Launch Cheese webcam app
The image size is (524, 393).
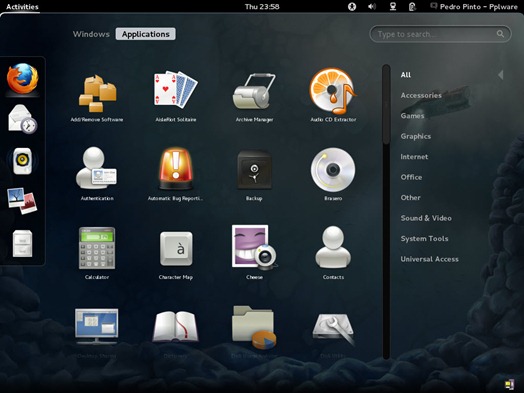pyautogui.click(x=254, y=252)
